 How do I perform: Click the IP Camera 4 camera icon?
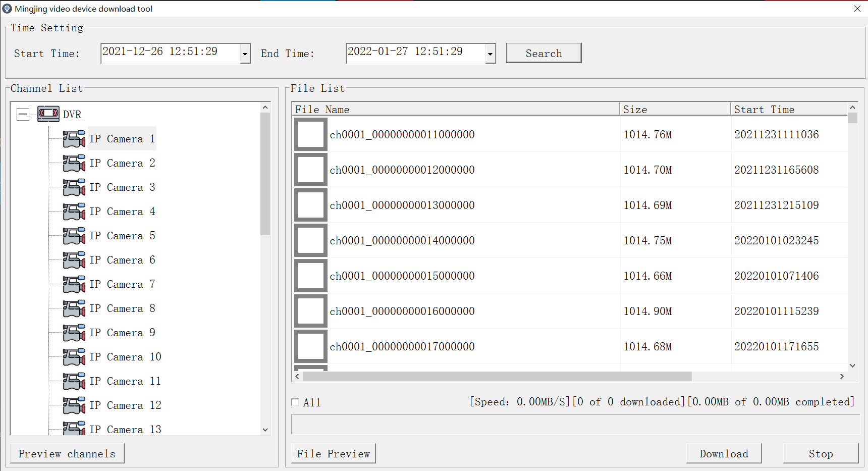(74, 212)
